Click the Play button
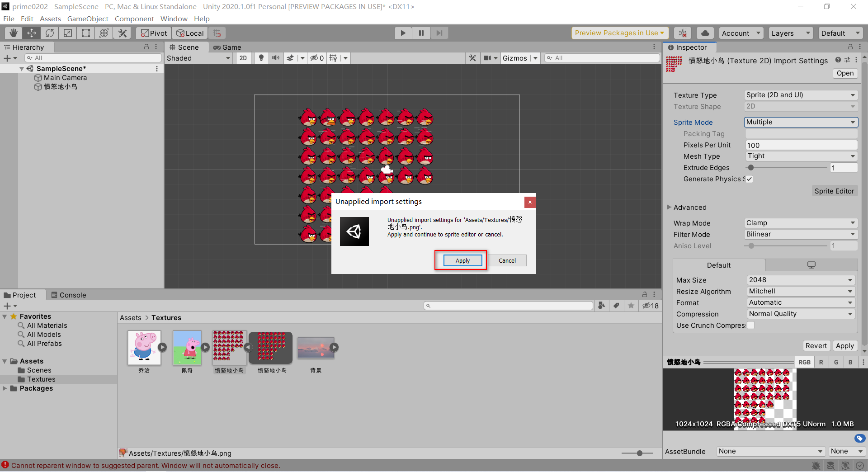Image resolution: width=868 pixels, height=472 pixels. point(403,33)
